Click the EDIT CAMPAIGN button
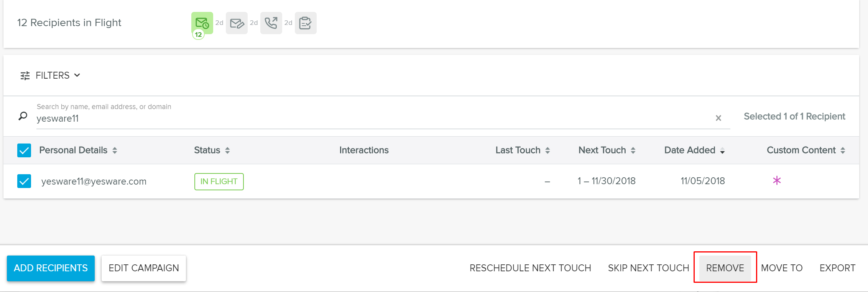 (x=144, y=268)
